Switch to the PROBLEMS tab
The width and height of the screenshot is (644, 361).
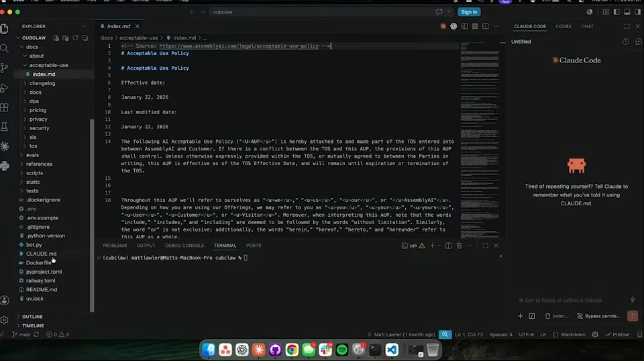[115, 246]
